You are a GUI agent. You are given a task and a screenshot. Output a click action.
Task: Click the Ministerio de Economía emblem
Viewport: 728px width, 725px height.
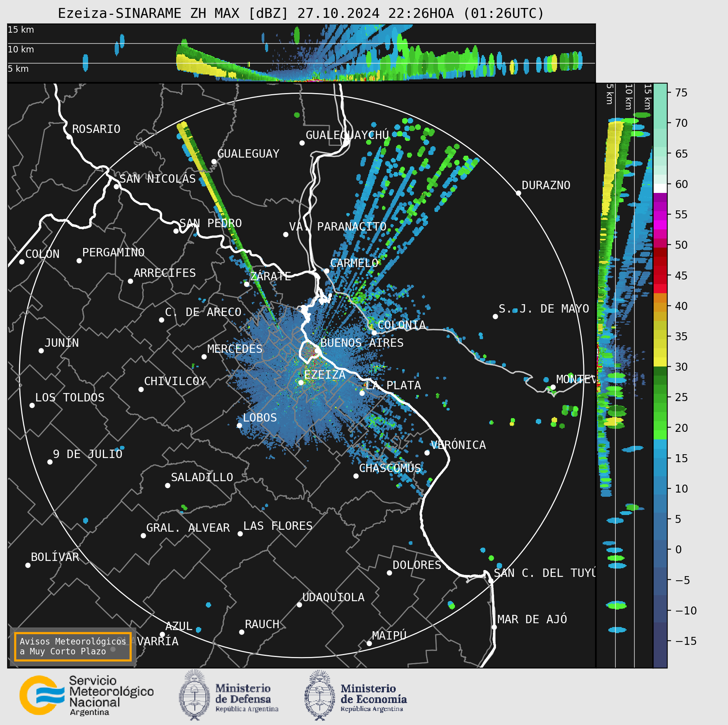click(x=320, y=695)
